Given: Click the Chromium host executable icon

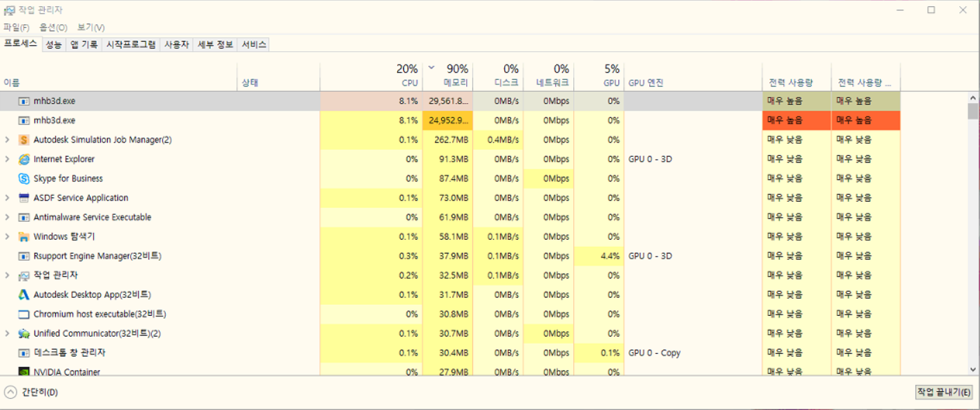Looking at the screenshot, I should click(x=24, y=314).
